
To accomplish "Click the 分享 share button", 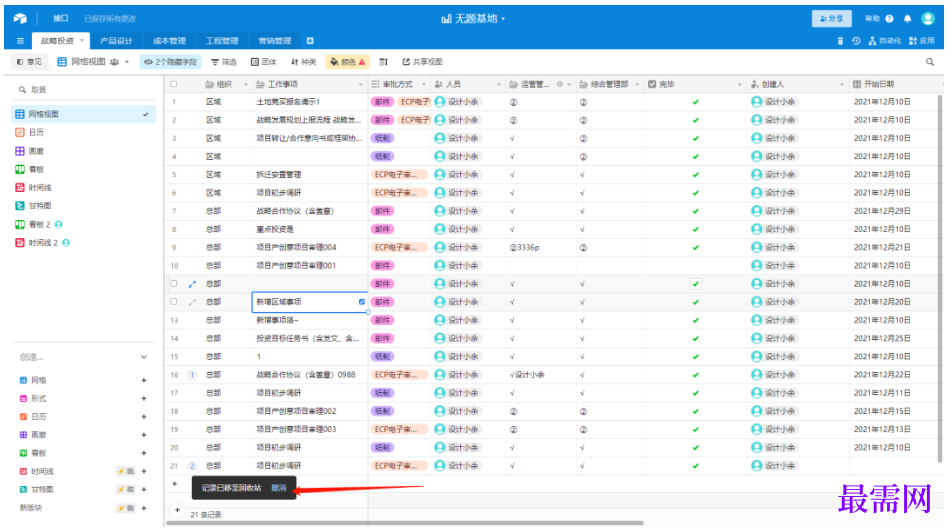I will pyautogui.click(x=832, y=18).
